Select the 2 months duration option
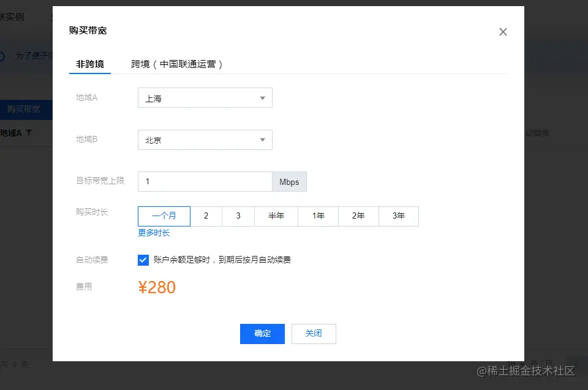The height and width of the screenshot is (390, 588). point(206,216)
